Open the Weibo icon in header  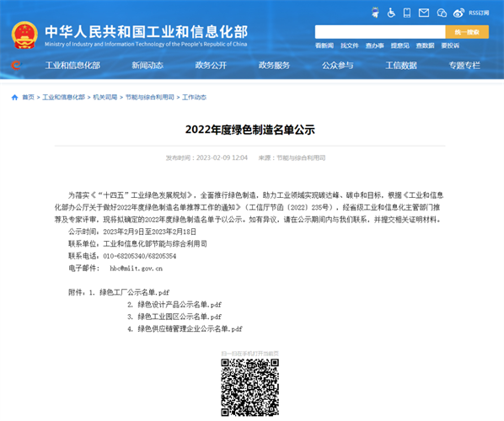[x=458, y=13]
